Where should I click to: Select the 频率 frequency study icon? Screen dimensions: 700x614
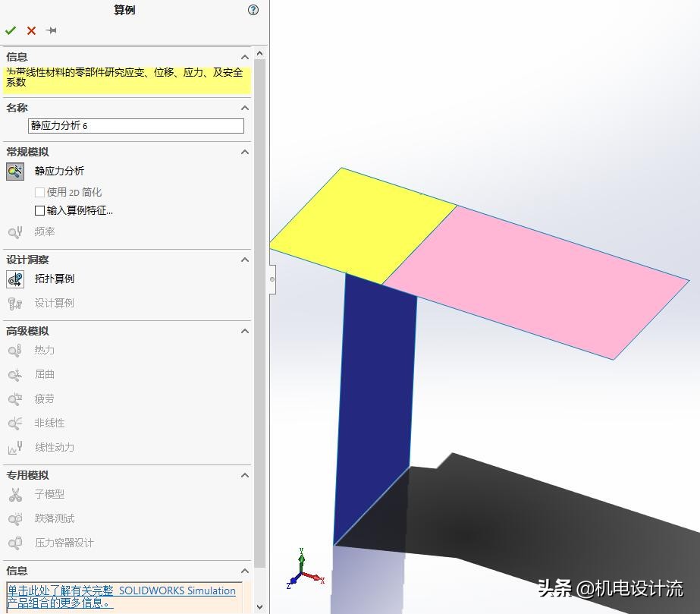point(14,231)
